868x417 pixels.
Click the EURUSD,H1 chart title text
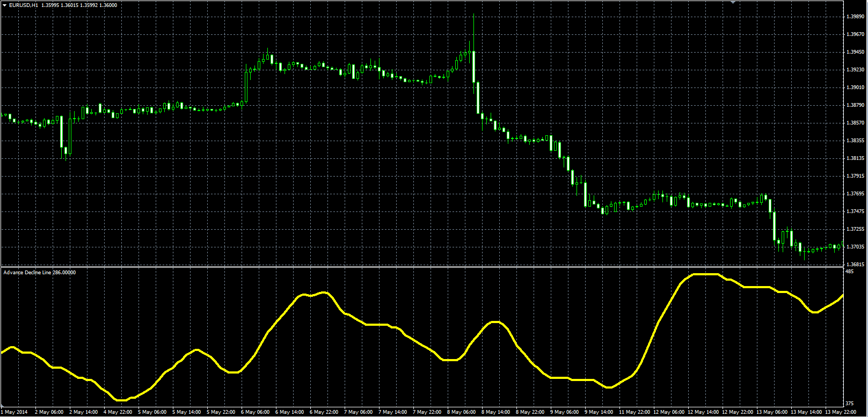24,5
